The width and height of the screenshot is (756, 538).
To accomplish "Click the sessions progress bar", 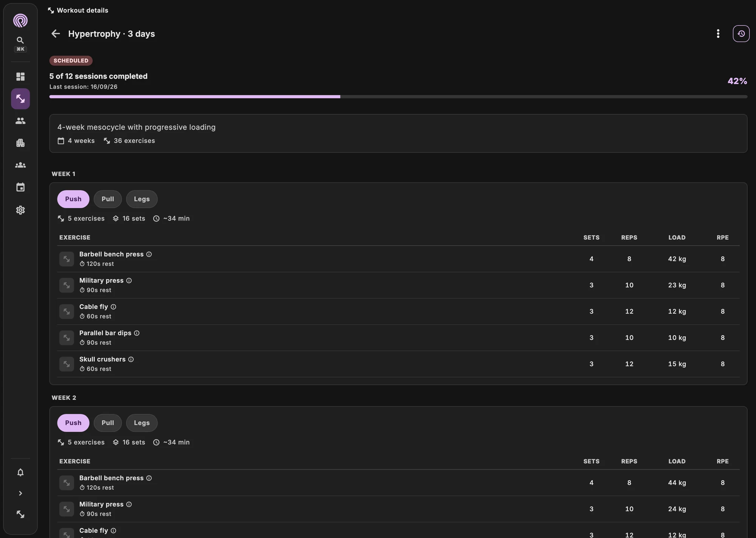I will click(398, 97).
